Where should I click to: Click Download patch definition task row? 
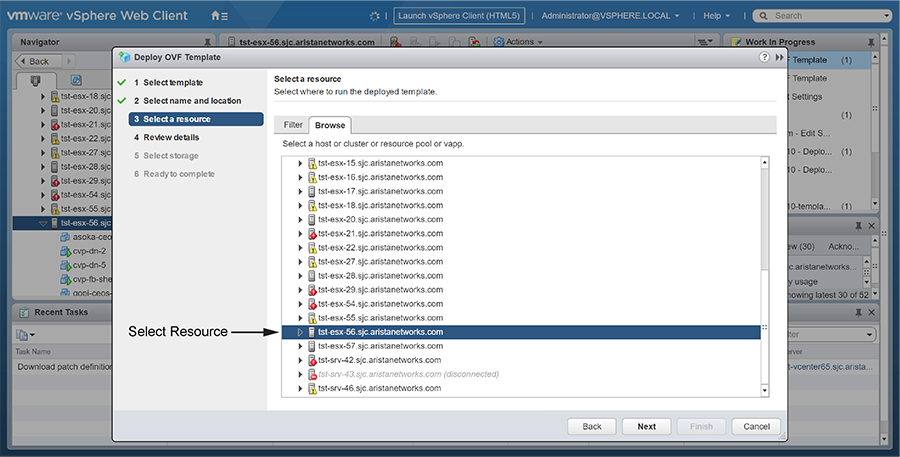pyautogui.click(x=64, y=367)
